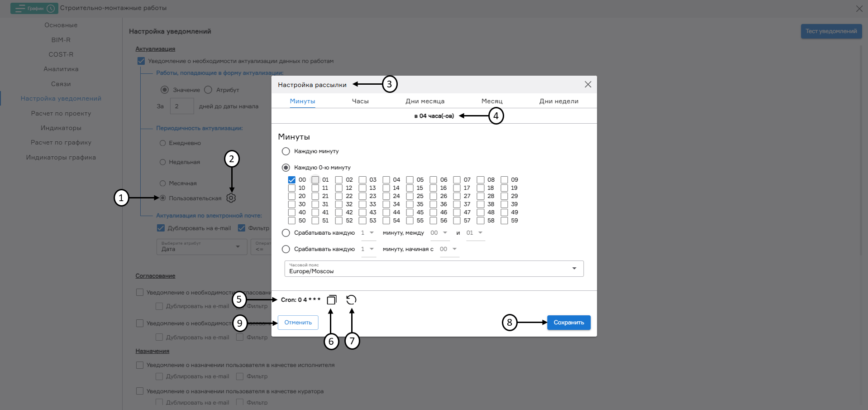Open gear settings beside Пользовательская option

point(231,198)
